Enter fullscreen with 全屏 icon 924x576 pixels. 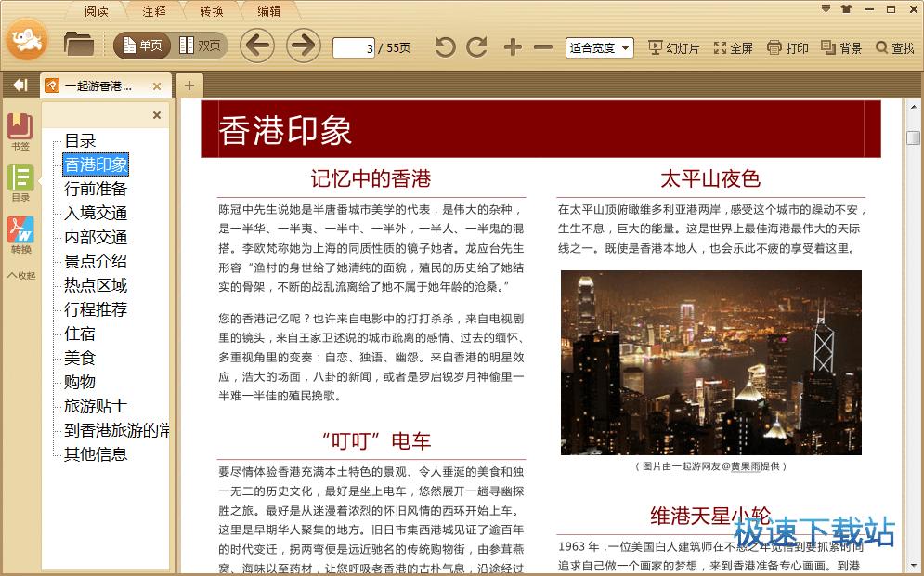732,45
